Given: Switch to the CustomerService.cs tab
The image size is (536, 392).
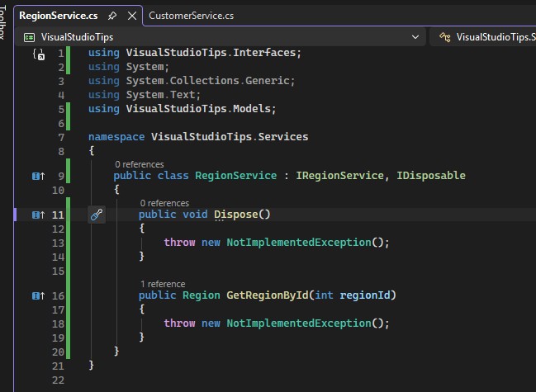Looking at the screenshot, I should tap(191, 16).
